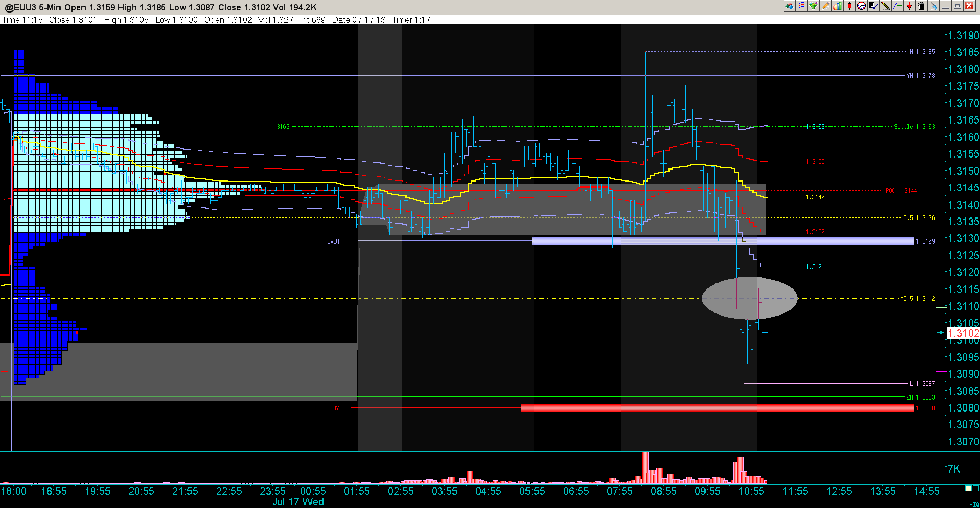
Task: Minimize the chart window
Action: point(945,6)
